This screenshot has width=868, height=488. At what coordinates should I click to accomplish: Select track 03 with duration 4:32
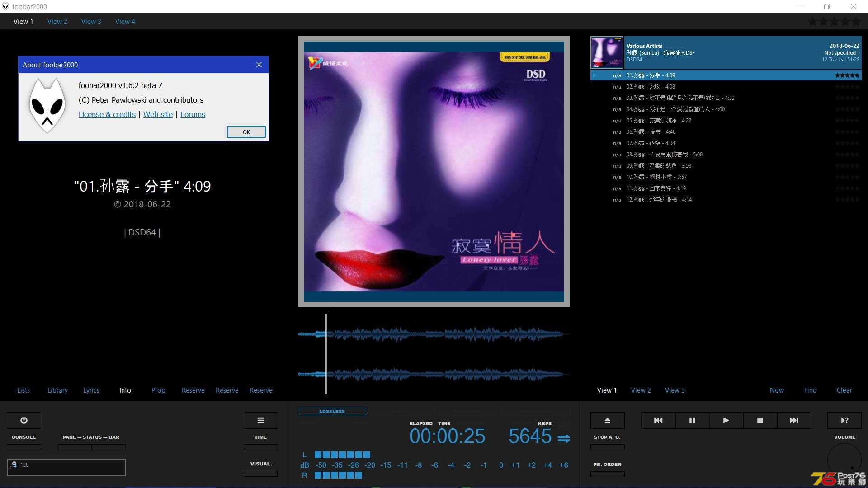tap(726, 98)
